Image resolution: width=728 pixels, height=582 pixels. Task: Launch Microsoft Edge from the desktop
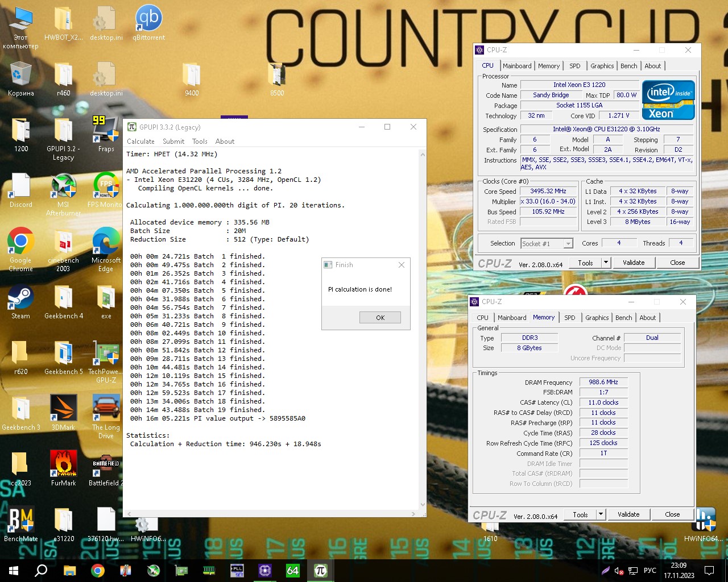[x=106, y=249]
